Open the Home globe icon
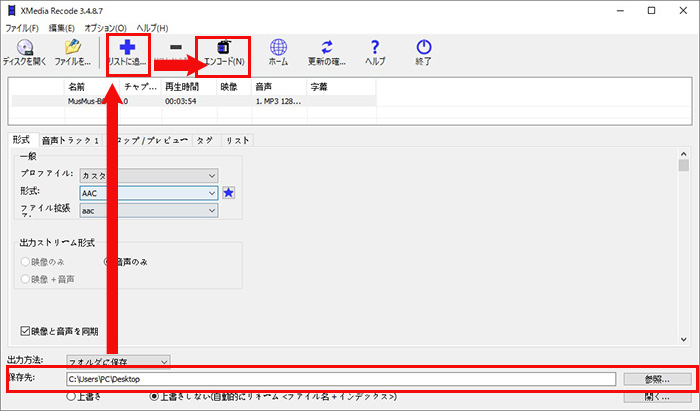 [279, 52]
